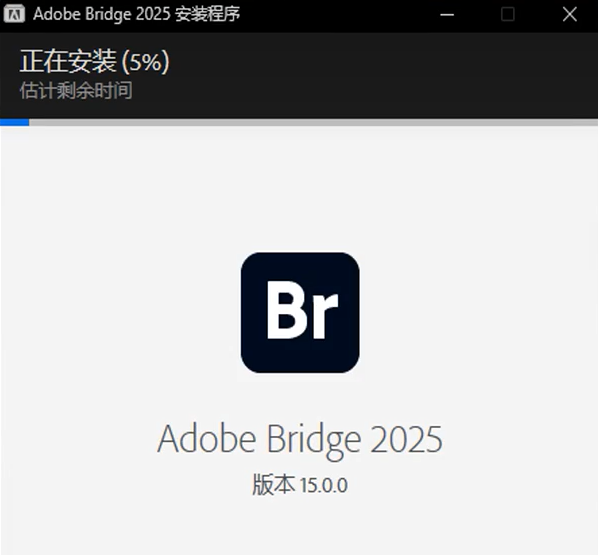Click the "估计剩余时间" label
Image resolution: width=598 pixels, height=555 pixels.
point(76,90)
